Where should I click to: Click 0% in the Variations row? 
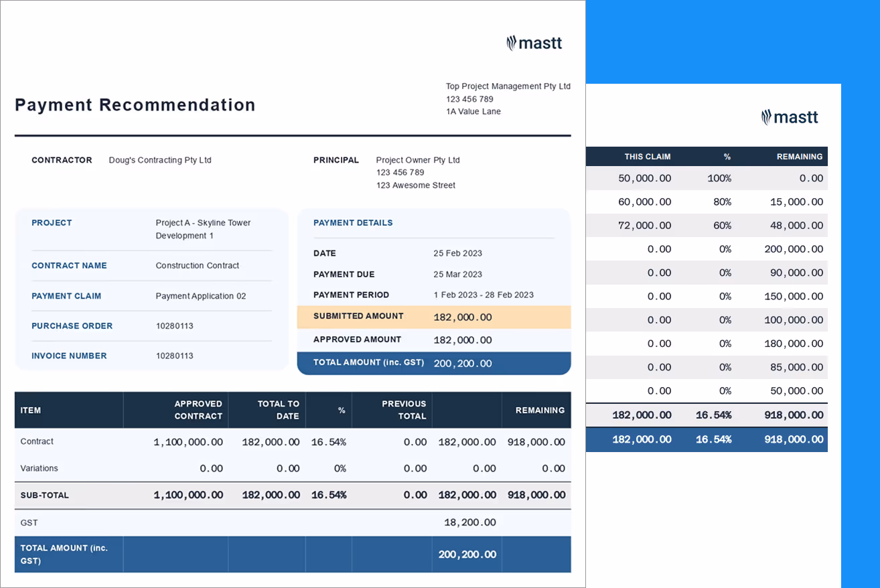[x=340, y=469]
